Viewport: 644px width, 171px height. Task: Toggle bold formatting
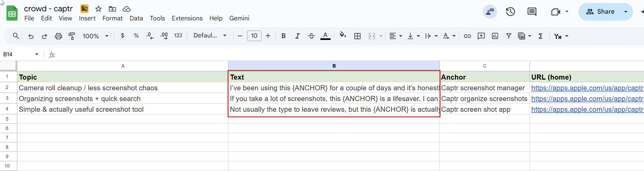[283, 36]
